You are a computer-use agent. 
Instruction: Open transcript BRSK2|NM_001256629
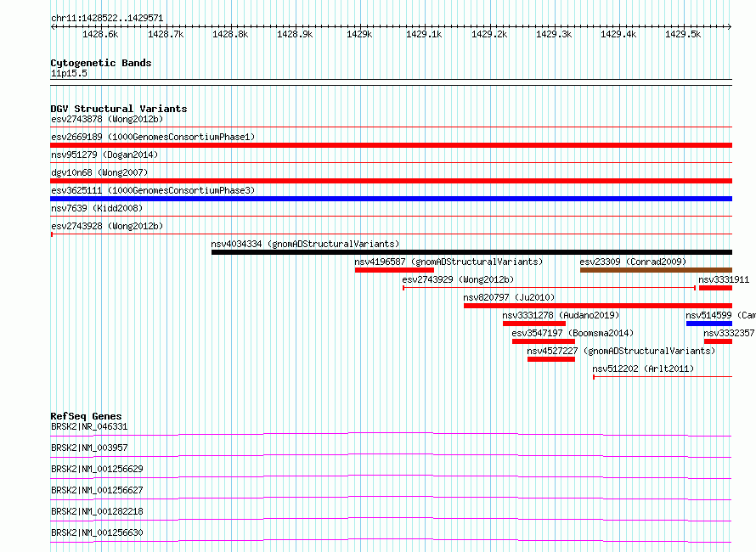tap(97, 469)
